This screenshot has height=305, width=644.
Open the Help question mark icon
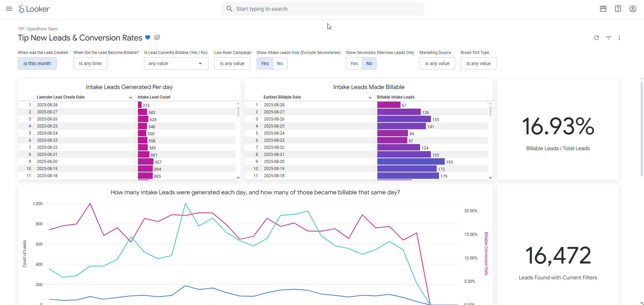point(618,9)
